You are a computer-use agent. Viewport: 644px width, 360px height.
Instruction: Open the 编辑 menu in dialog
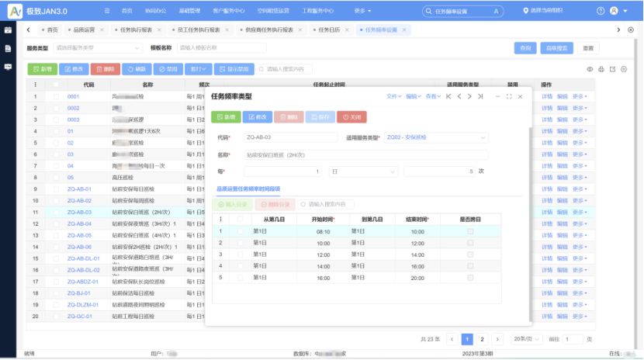(414, 96)
